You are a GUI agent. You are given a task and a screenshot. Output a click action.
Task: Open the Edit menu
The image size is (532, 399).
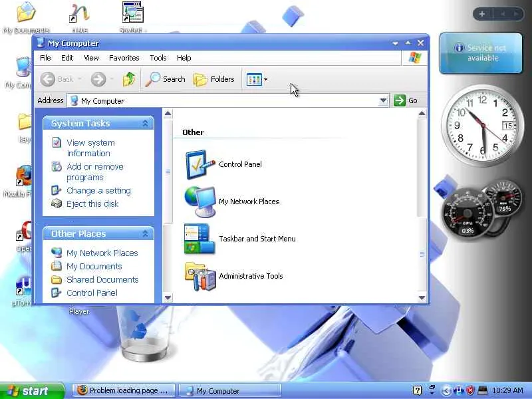[x=67, y=58]
